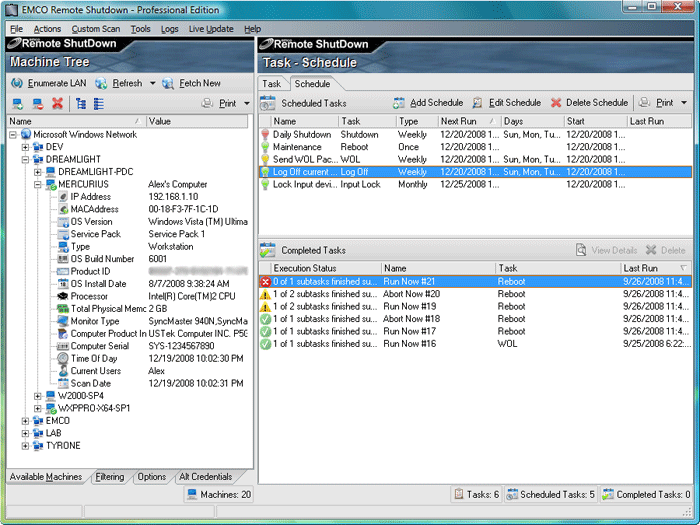Expand the DREAMLIGHT-PDC node
Screen dimensions: 700x525
click(38, 172)
